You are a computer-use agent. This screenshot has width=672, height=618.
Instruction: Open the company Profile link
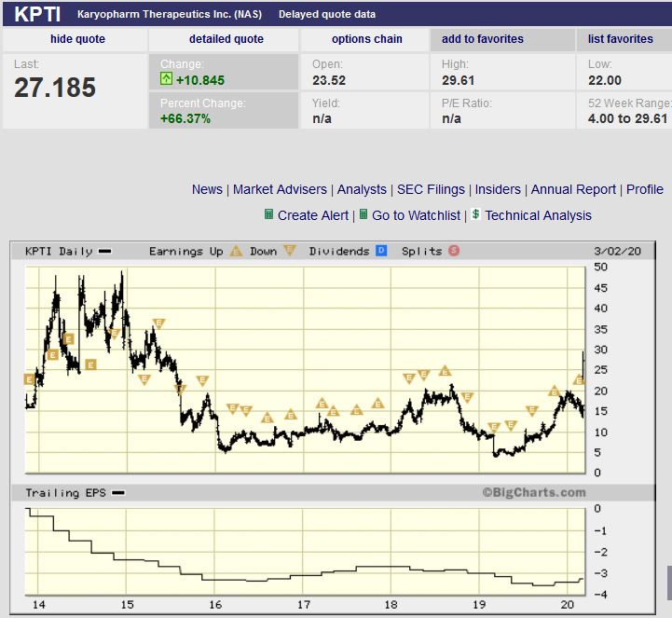coord(645,189)
